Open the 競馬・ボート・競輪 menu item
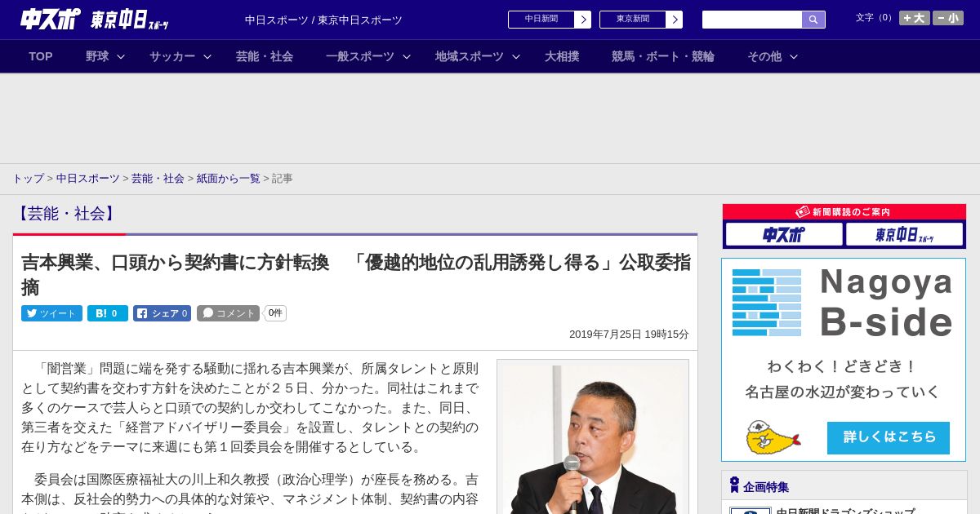980x514 pixels. (x=663, y=56)
